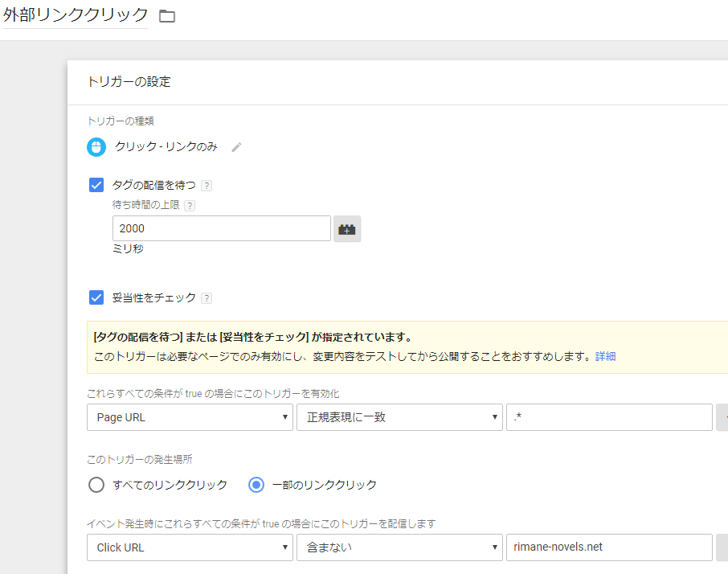Uncheck タグの配信を待つ checkbox
The image size is (728, 574).
pos(96,185)
